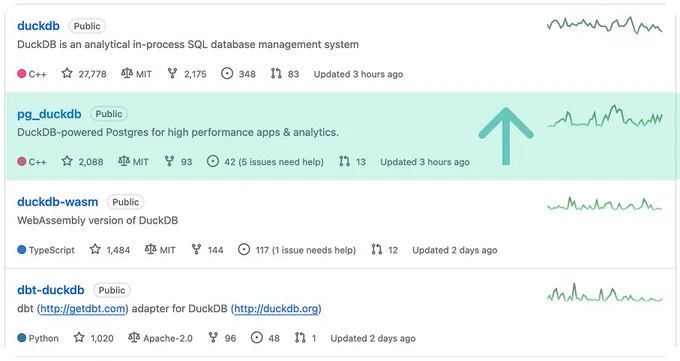680x361 pixels.
Task: Click the TypeScript language color dot
Action: coord(22,249)
